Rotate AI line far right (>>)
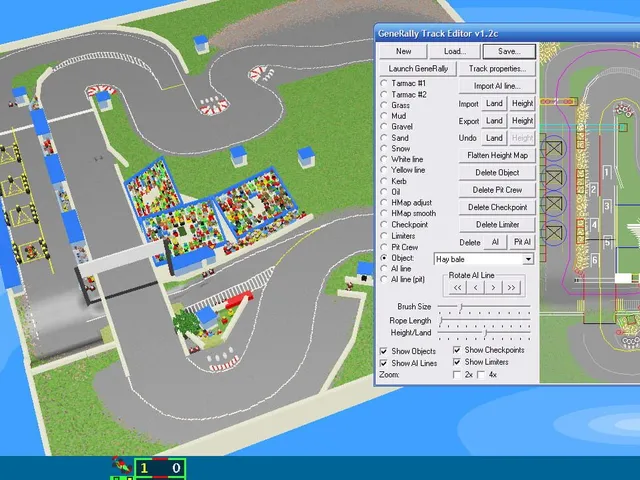640x480 pixels. pyautogui.click(x=511, y=288)
